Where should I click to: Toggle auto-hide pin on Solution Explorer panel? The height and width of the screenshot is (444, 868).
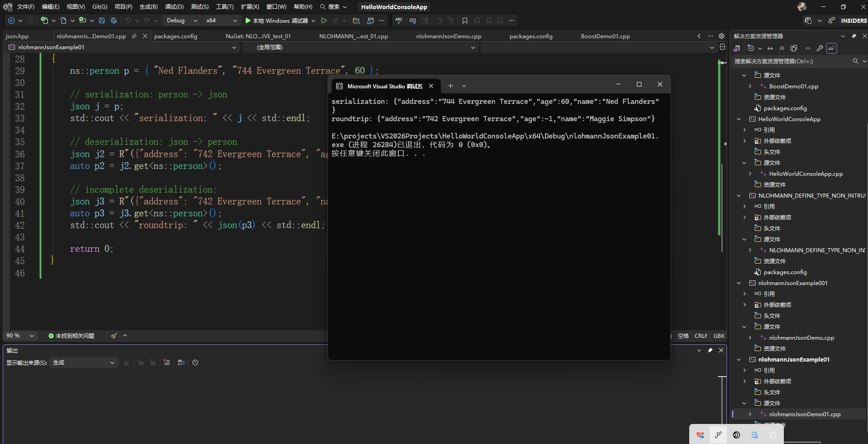854,36
